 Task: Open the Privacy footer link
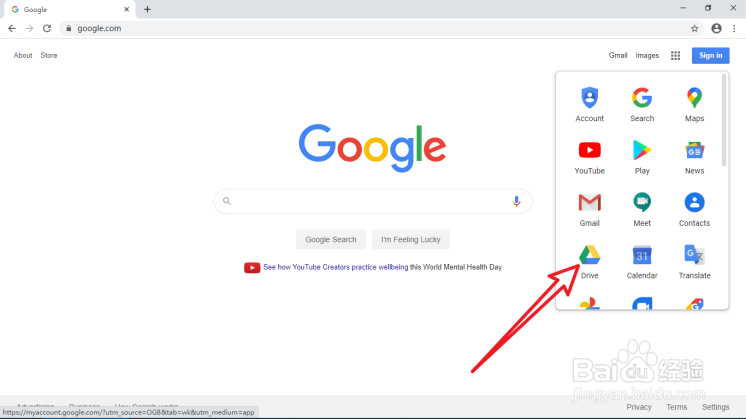[638, 407]
